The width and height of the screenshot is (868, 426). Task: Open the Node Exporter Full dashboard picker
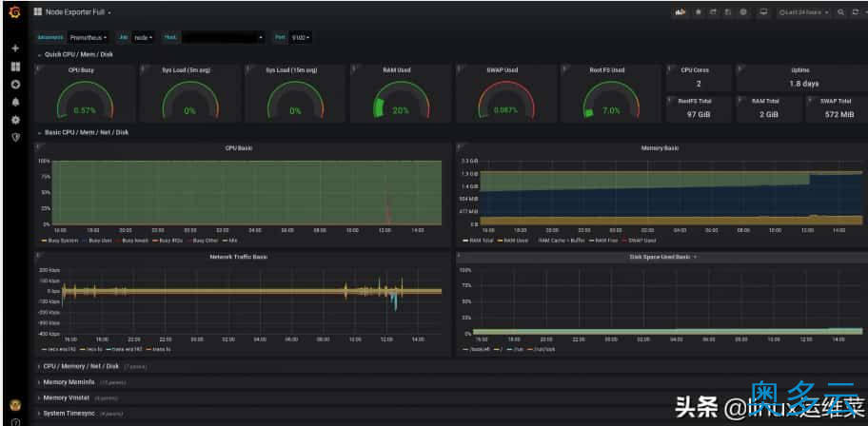[x=72, y=11]
